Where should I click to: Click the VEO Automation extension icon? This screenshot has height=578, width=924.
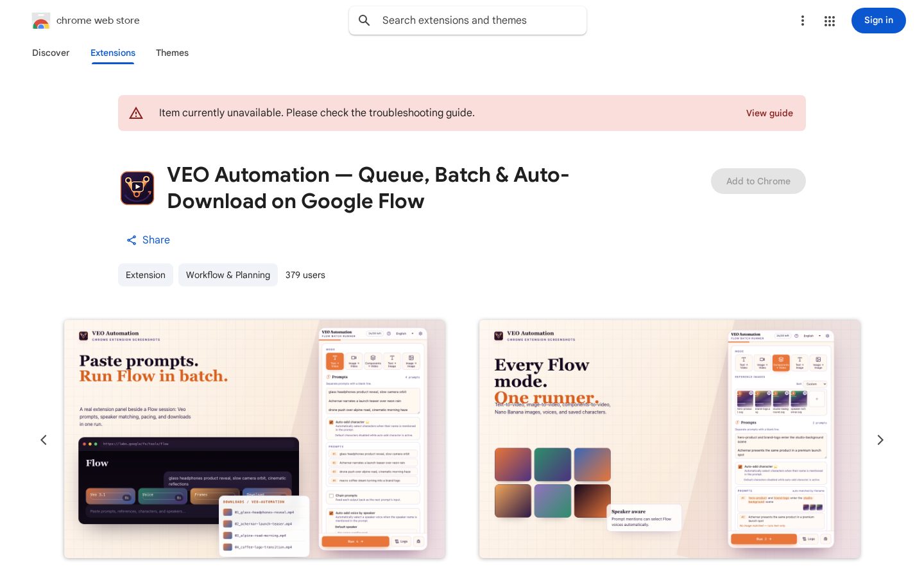(137, 188)
